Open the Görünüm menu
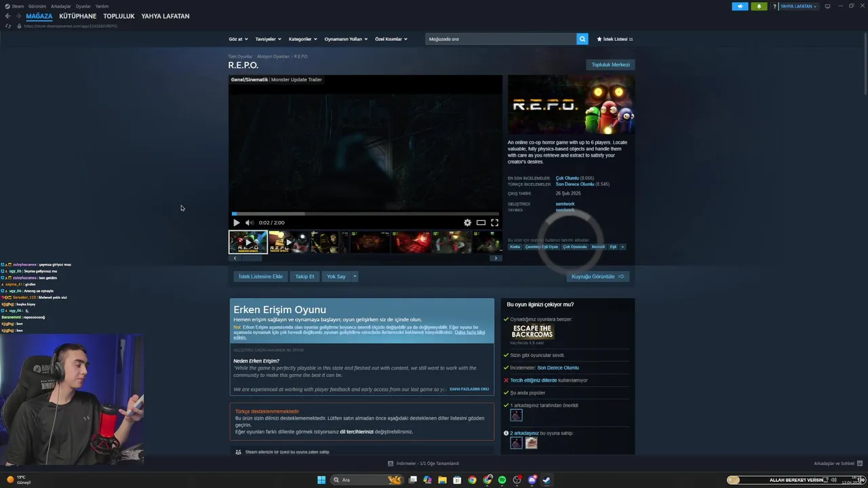 [x=37, y=6]
